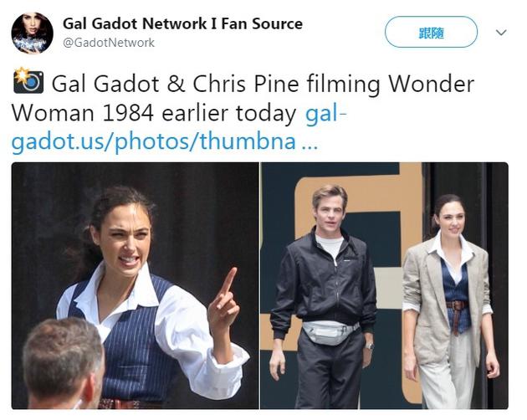This screenshot has height=420, width=527.
Task: Click the camera flash emoji icon
Action: (x=28, y=80)
